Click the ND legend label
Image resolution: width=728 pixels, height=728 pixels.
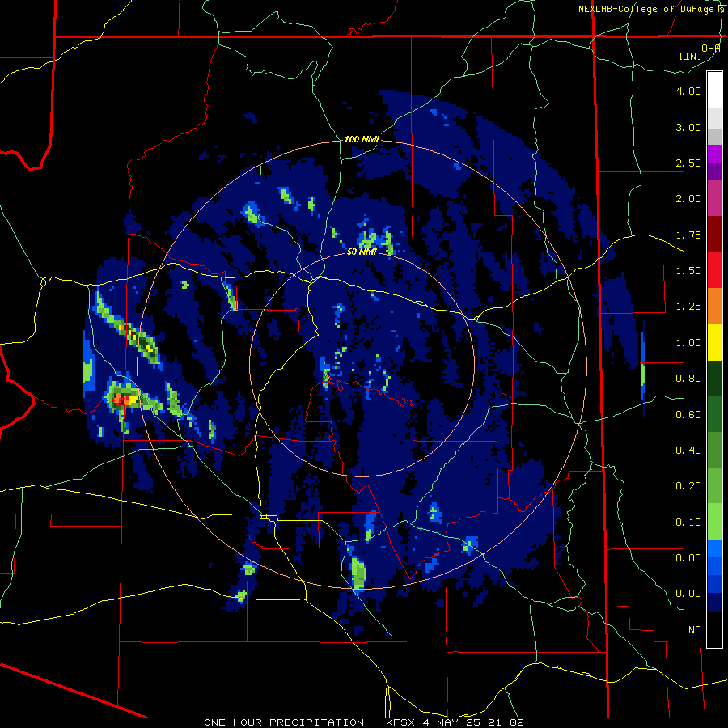[x=695, y=630]
